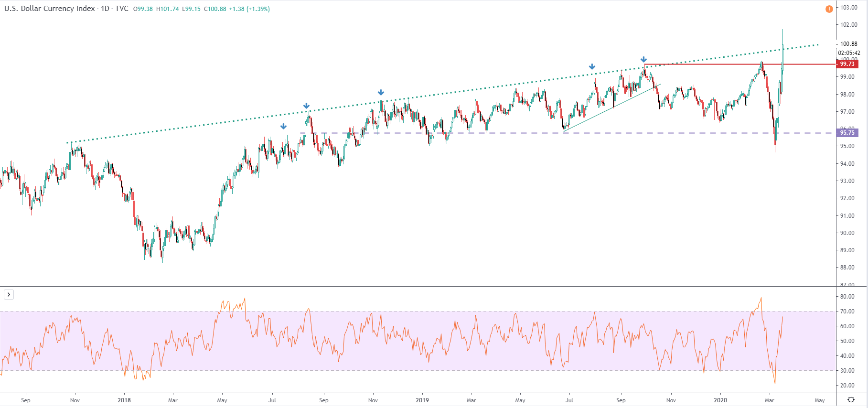Click the 1D interval label in header
The height and width of the screenshot is (408, 868).
point(105,9)
